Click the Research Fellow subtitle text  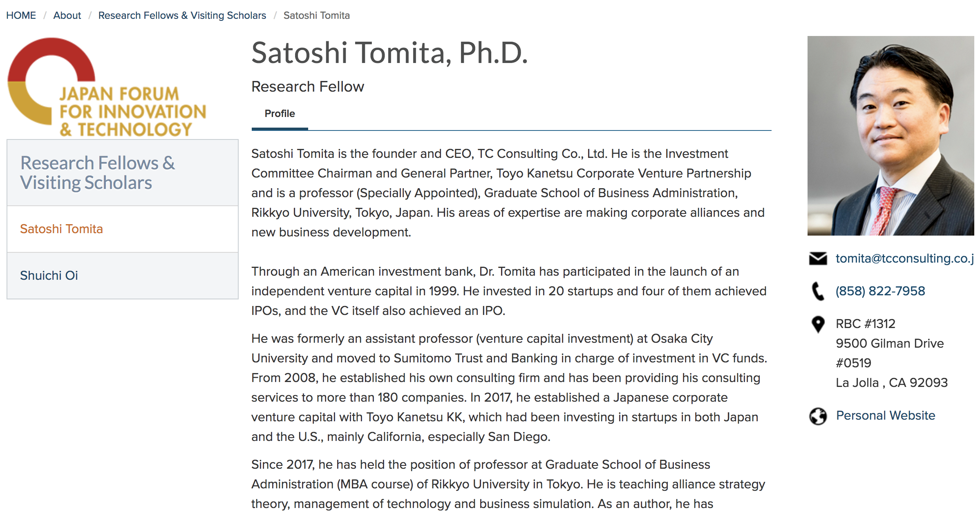pos(307,87)
